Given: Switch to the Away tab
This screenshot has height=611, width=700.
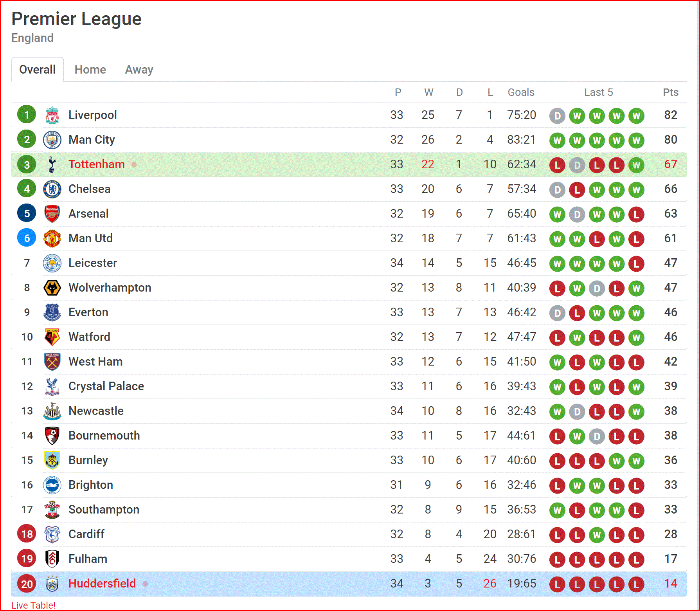Looking at the screenshot, I should click(139, 70).
